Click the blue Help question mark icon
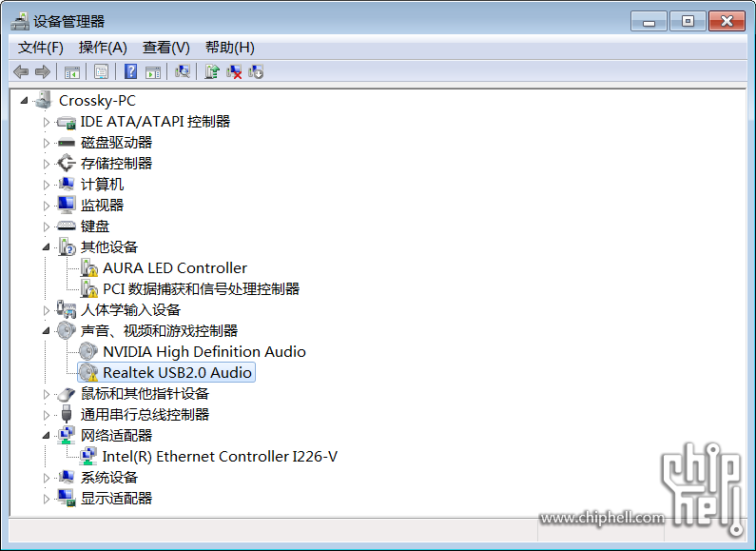Image resolution: width=756 pixels, height=551 pixels. [x=130, y=72]
